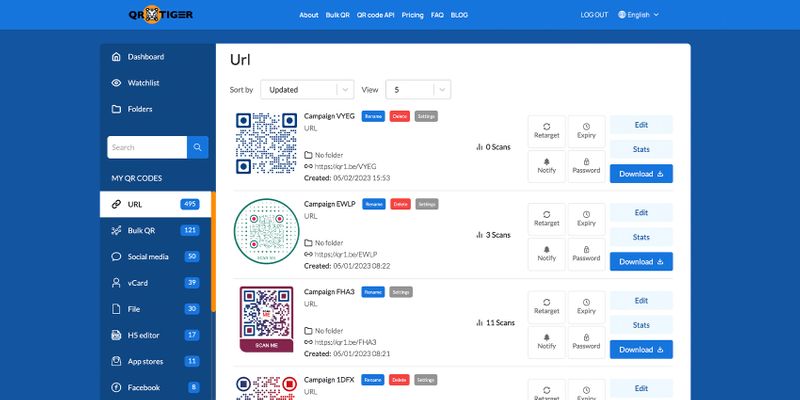Set Password for Campaign EWLP

click(x=586, y=254)
